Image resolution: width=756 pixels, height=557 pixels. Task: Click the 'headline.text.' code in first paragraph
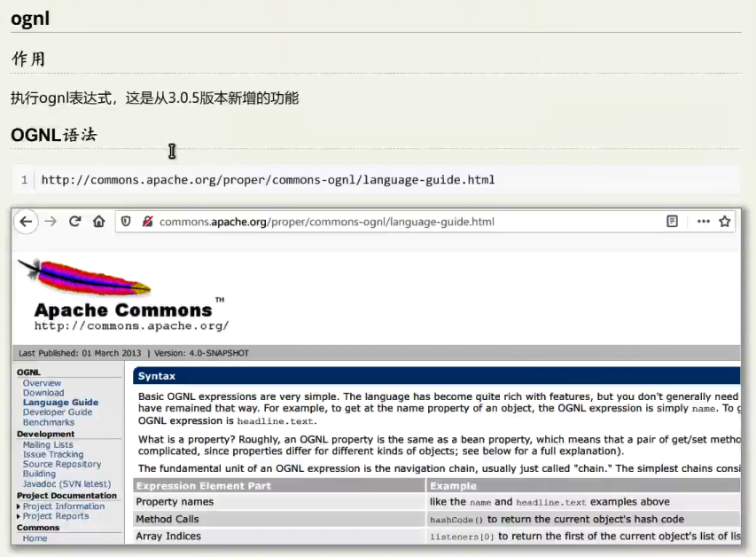[277, 421]
